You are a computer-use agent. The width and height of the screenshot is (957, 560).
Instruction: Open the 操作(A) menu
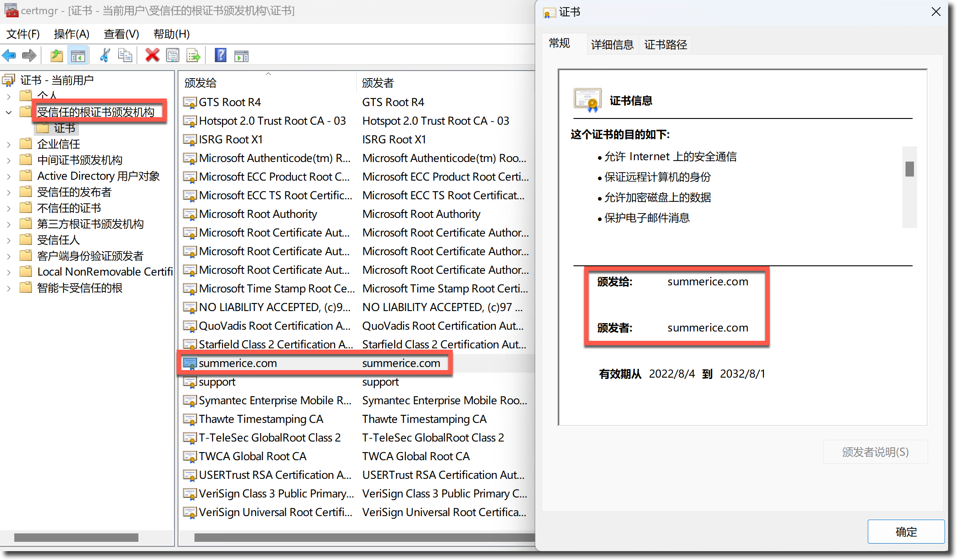(x=71, y=34)
